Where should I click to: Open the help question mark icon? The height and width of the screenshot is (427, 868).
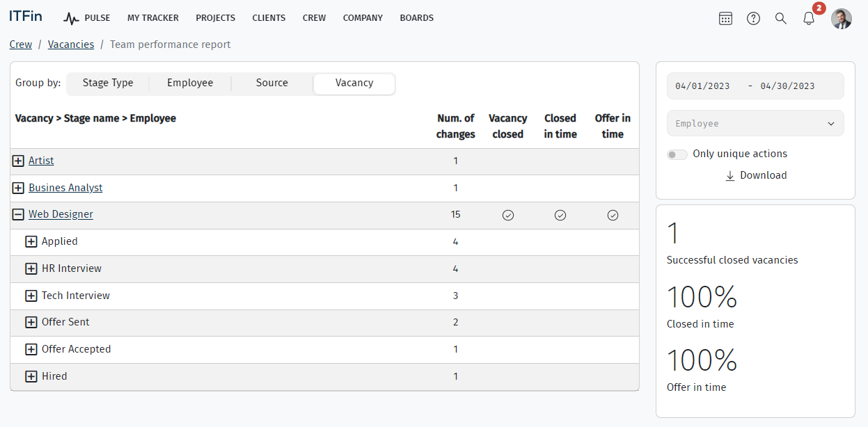(753, 18)
